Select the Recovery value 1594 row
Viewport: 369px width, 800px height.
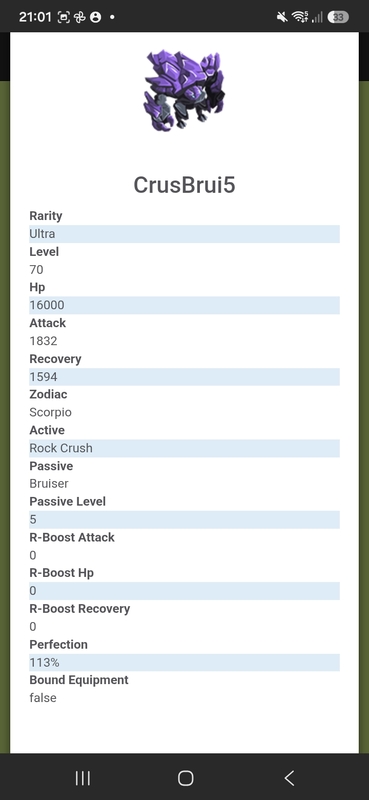184,377
